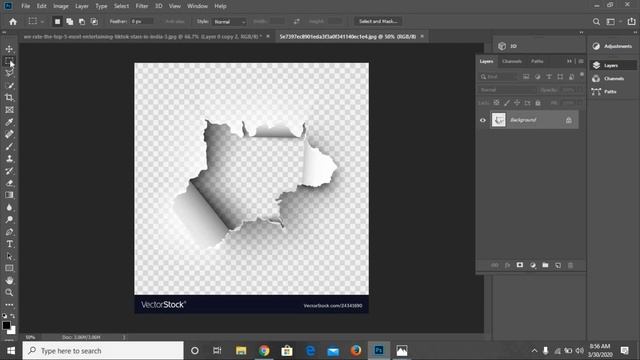The image size is (640, 360).
Task: Swap foreground and background colors
Action: [x=13, y=316]
